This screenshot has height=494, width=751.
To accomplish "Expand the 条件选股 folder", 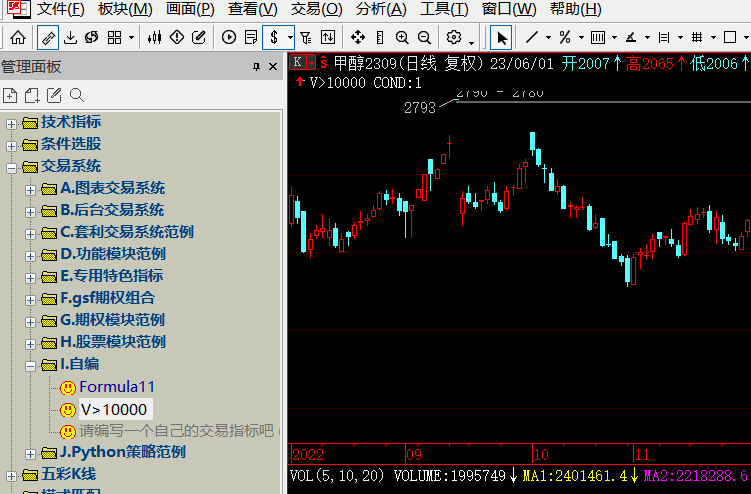I will coord(11,146).
